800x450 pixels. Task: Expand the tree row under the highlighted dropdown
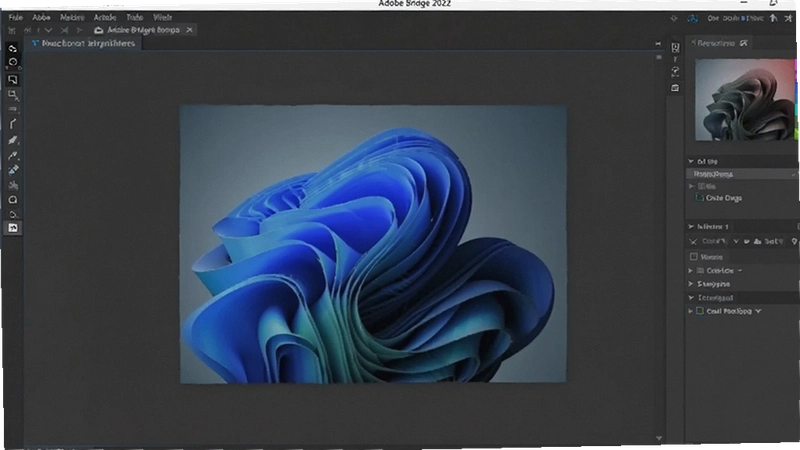coord(692,186)
